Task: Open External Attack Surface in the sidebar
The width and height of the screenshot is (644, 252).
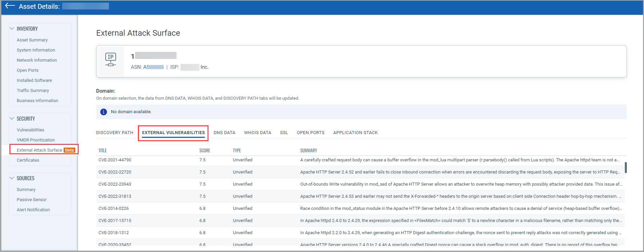Action: 39,150
